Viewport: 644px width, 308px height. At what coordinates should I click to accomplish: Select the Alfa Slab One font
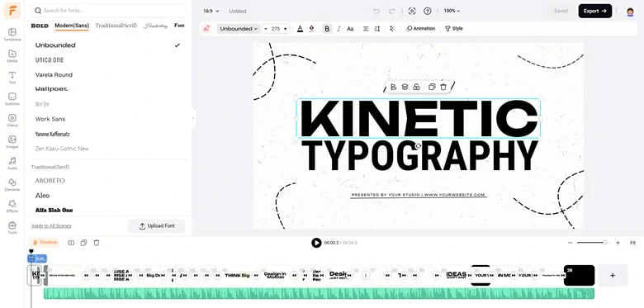(x=54, y=210)
